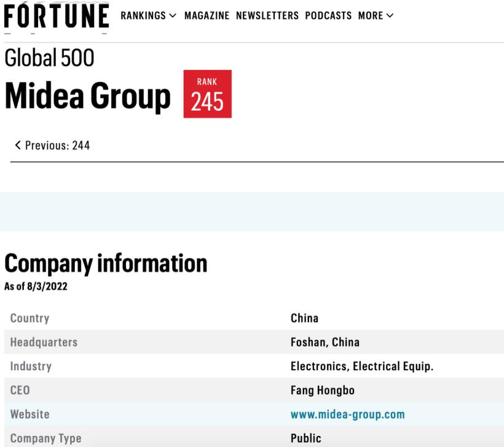Click the chevron arrow beside Rankings
Image resolution: width=504 pixels, height=447 pixels.
click(172, 16)
